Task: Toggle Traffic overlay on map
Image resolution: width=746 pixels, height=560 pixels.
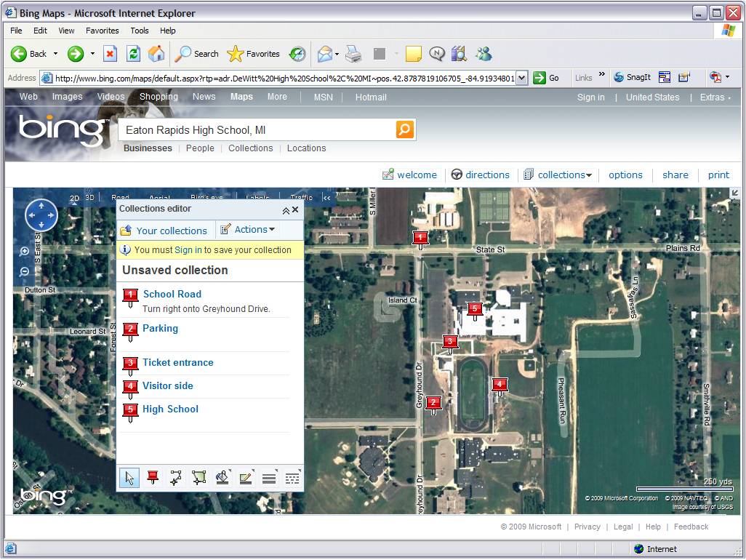Action: [x=301, y=197]
